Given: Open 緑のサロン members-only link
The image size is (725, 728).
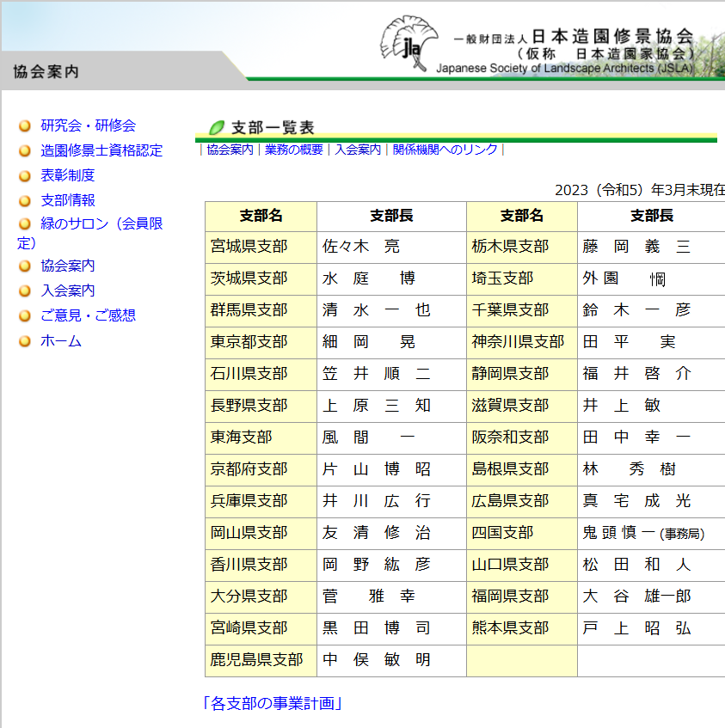Looking at the screenshot, I should [101, 223].
